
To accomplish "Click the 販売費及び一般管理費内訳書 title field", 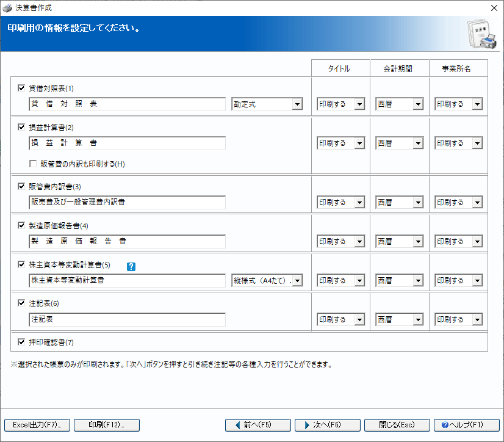I will click(127, 202).
